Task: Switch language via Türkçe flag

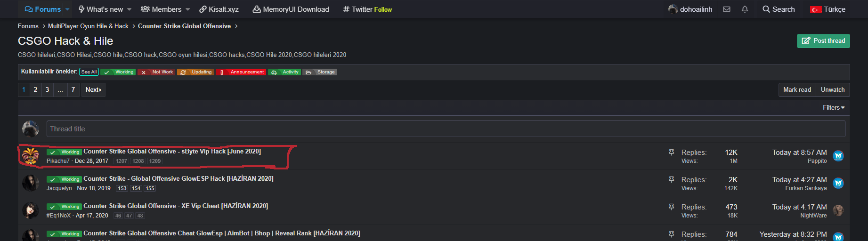Action: (827, 9)
